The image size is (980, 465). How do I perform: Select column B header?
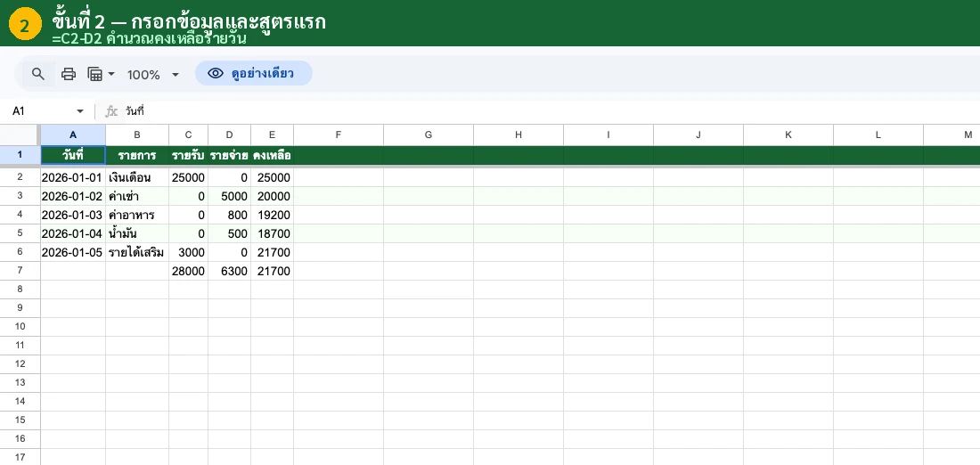coord(137,135)
